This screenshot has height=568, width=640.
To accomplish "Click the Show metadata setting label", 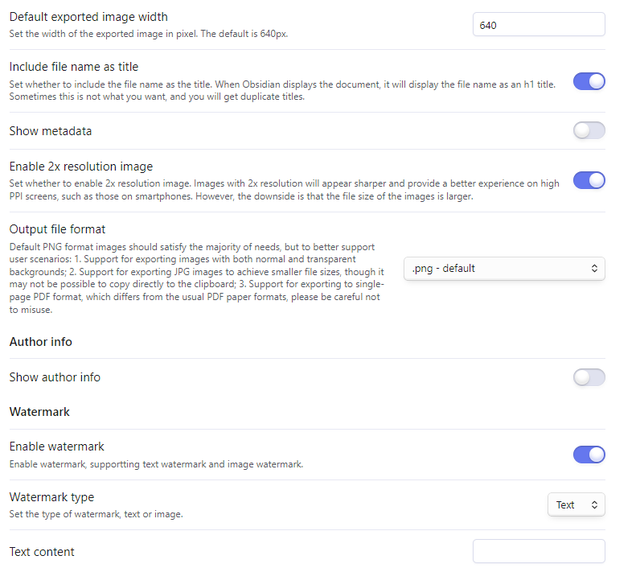I will [51, 131].
